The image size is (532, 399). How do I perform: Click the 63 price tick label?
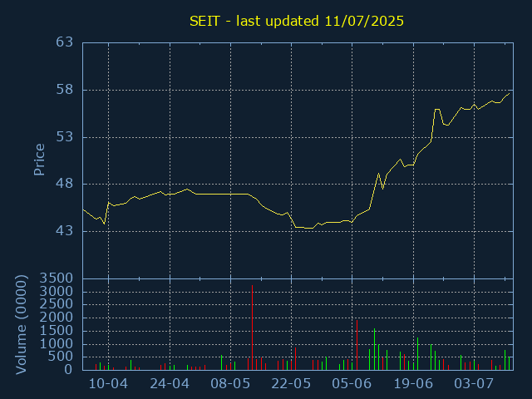[65, 42]
